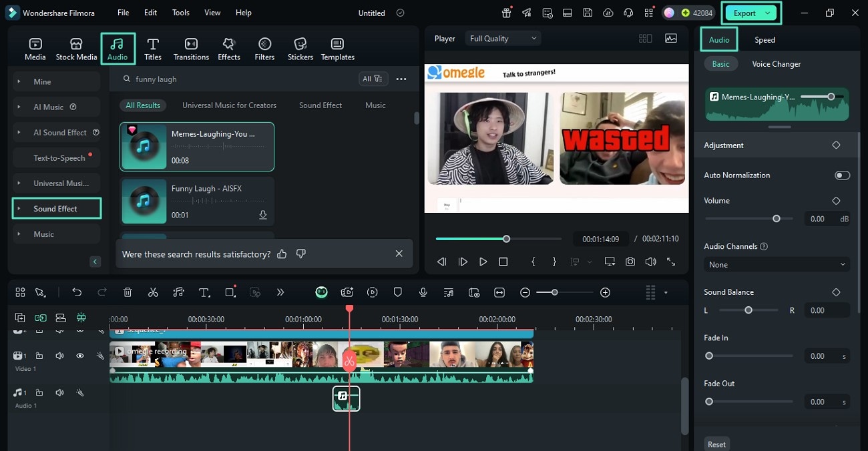The image size is (868, 451).
Task: Open the Filters tab
Action: [265, 49]
